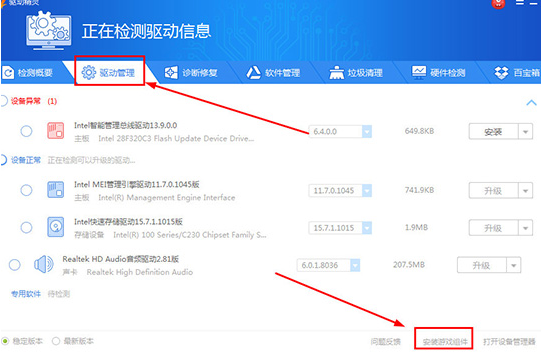Upgrade the Intel MEI管理引擎驱动

pos(493,191)
